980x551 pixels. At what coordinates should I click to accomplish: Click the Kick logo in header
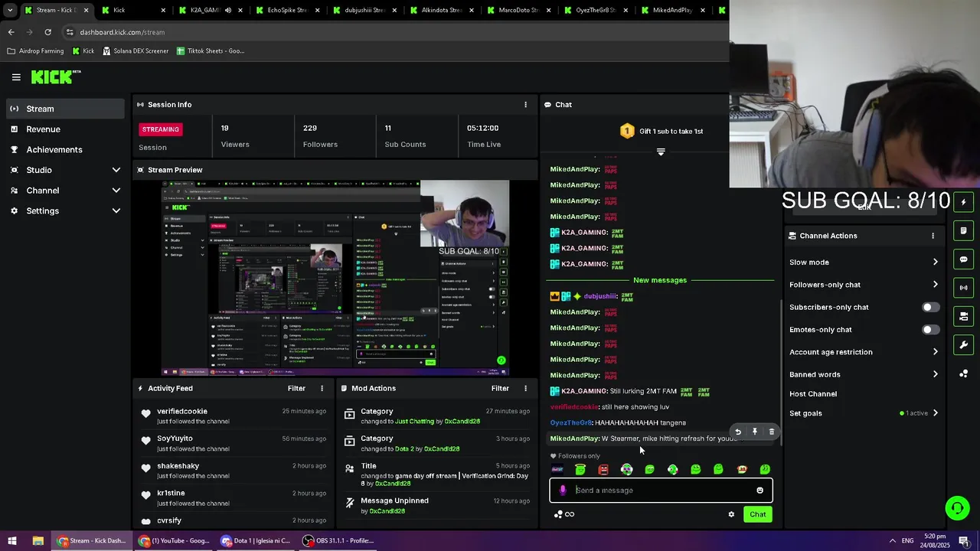55,77
